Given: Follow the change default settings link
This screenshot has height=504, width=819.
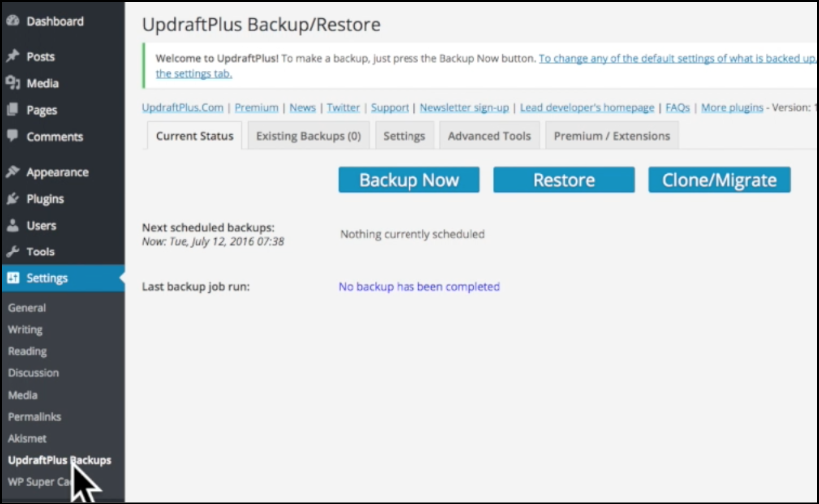Looking at the screenshot, I should 677,59.
